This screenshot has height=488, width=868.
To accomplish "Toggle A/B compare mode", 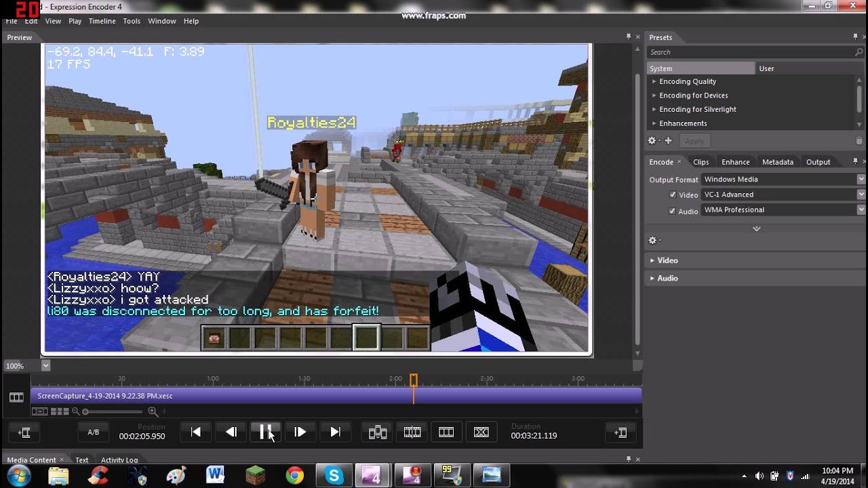I will 94,432.
